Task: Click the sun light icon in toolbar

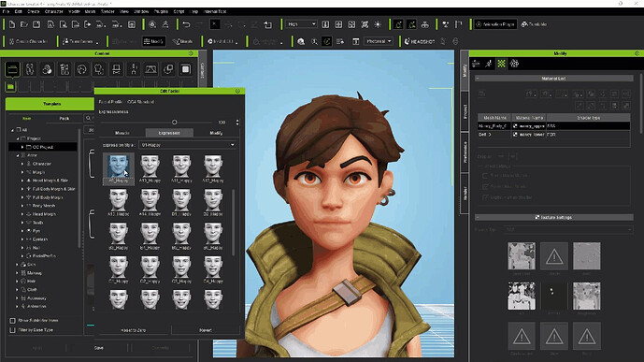Action: point(378,24)
